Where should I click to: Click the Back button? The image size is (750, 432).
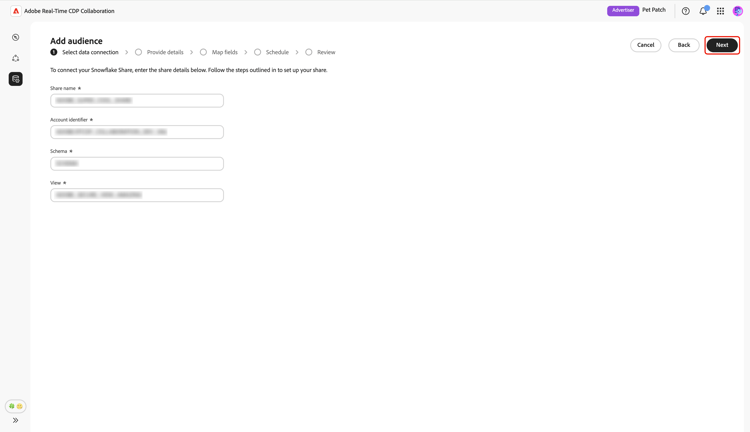(684, 45)
